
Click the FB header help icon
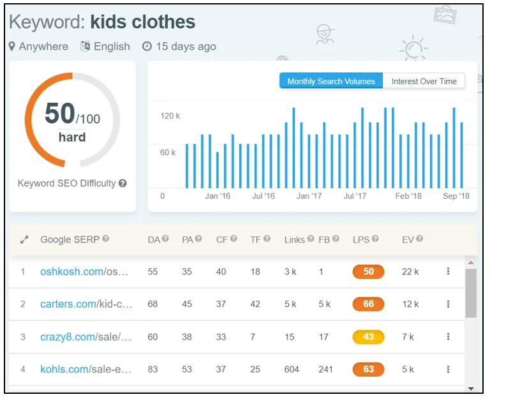coord(337,239)
